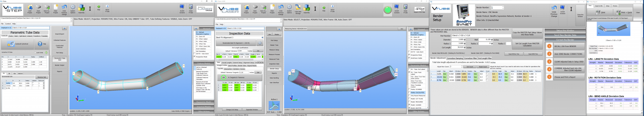Open System Options gear in VTube-STEP
The height and width of the screenshot is (116, 644).
(73, 9)
